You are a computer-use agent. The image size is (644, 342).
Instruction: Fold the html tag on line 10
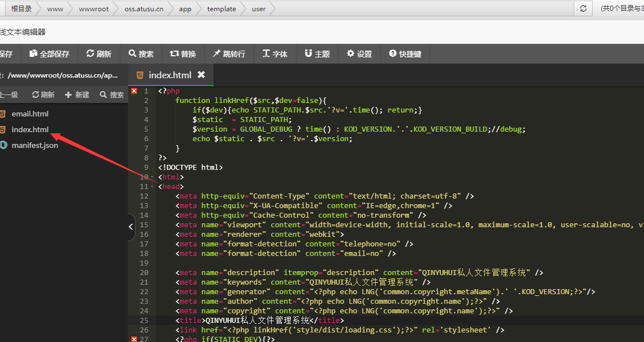coord(152,177)
